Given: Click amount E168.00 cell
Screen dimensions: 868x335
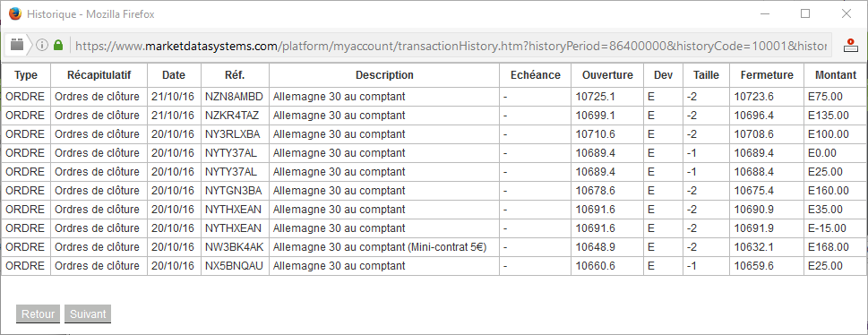Looking at the screenshot, I should pyautogui.click(x=836, y=247).
